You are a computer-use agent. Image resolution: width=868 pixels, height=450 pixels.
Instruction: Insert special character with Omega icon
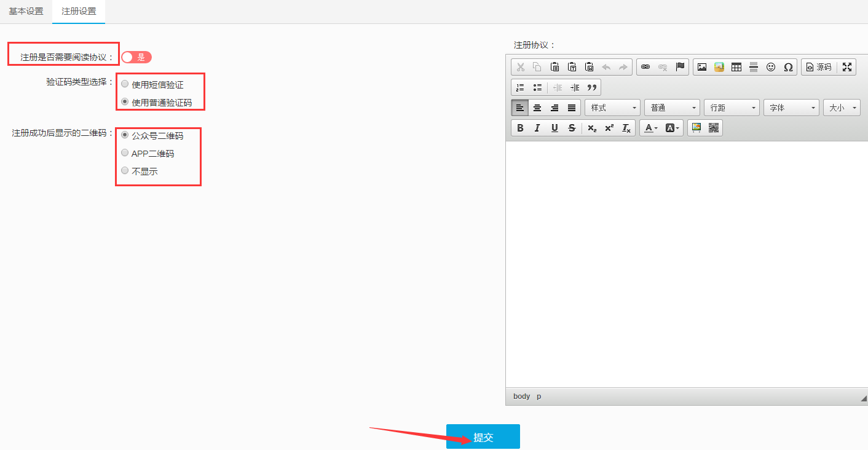point(788,67)
